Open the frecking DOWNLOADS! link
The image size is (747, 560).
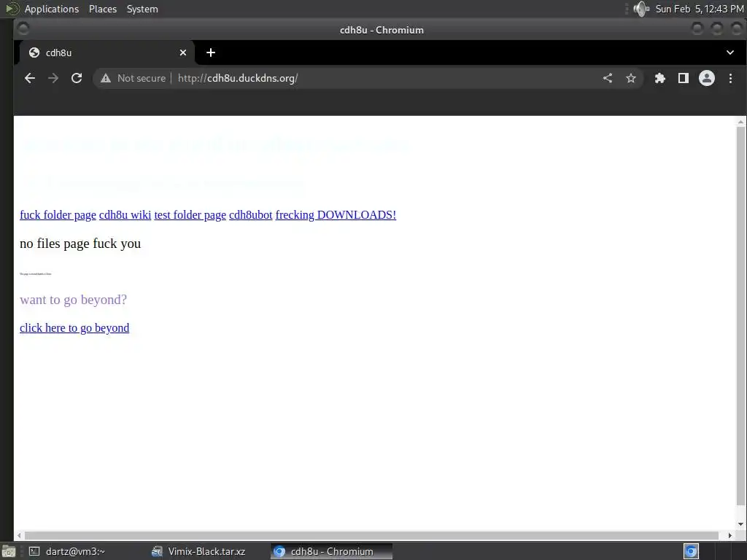click(336, 215)
